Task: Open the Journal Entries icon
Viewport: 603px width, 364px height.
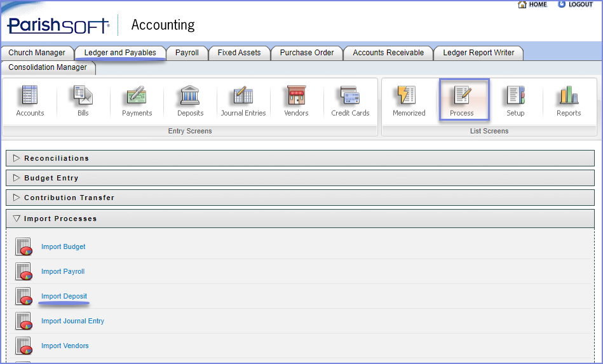Action: tap(243, 95)
